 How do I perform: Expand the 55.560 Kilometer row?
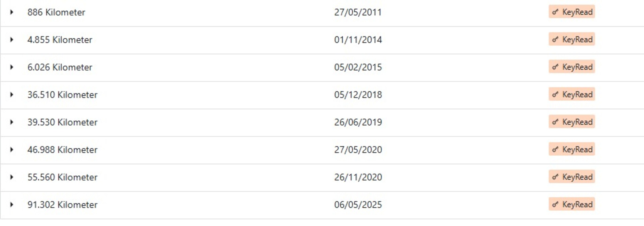pyautogui.click(x=12, y=177)
